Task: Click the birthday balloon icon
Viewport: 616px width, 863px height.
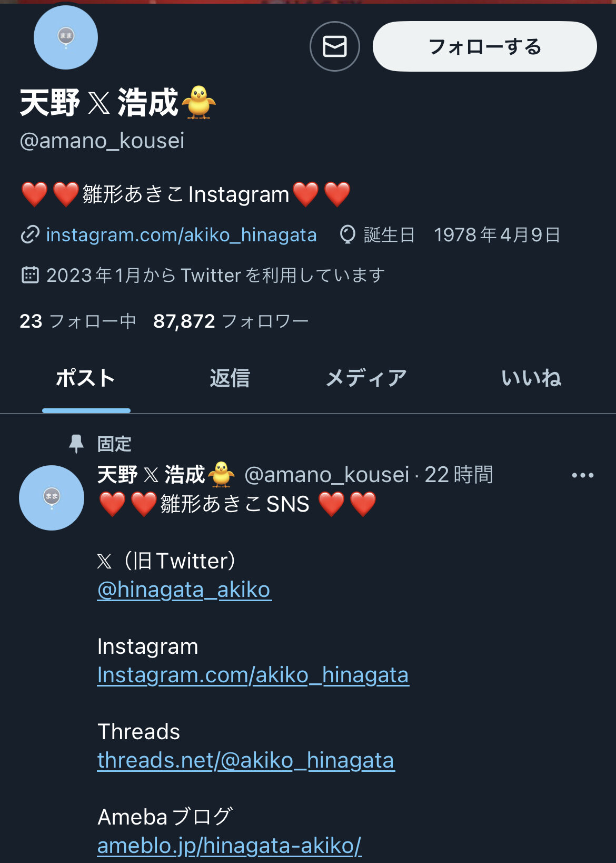Action: pyautogui.click(x=347, y=234)
